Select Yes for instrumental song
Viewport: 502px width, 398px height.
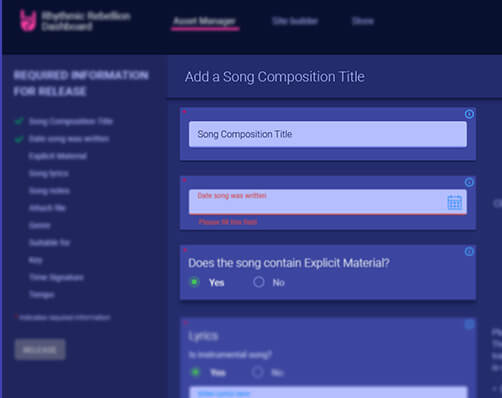[x=195, y=372]
